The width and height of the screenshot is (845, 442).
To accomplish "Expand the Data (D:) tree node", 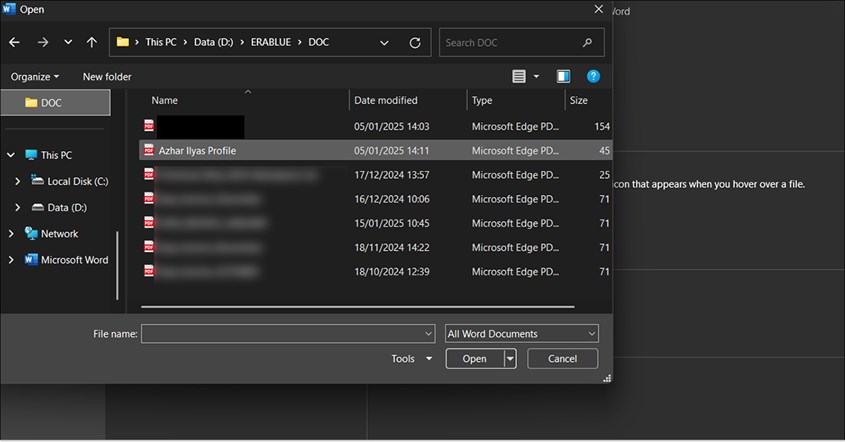I will point(17,208).
